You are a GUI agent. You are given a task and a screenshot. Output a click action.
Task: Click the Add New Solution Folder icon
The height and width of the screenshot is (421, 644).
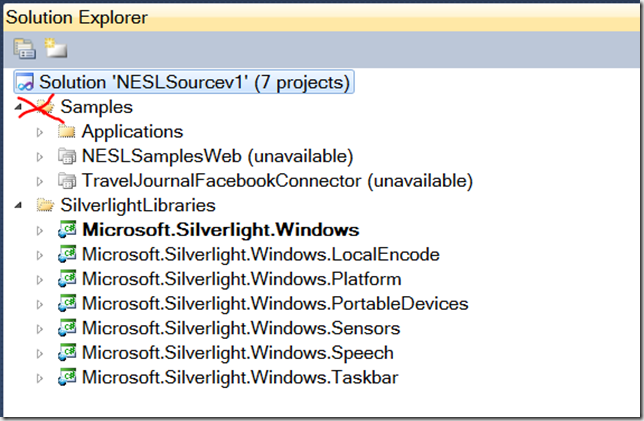pyautogui.click(x=56, y=48)
